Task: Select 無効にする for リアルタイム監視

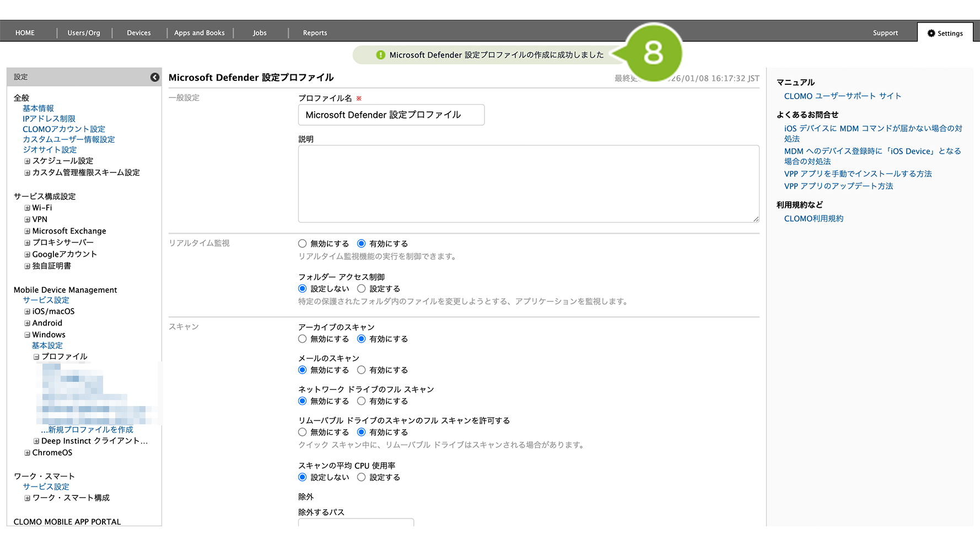Action: [303, 244]
